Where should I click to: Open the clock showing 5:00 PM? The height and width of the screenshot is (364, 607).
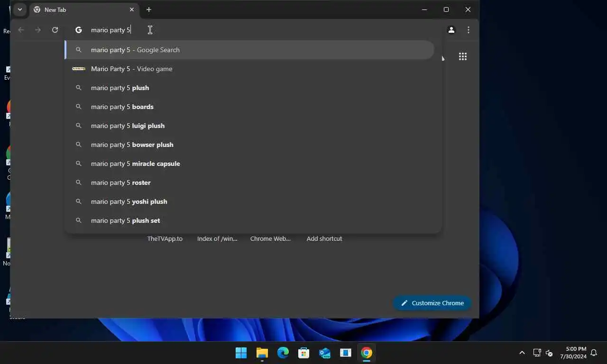(573, 353)
